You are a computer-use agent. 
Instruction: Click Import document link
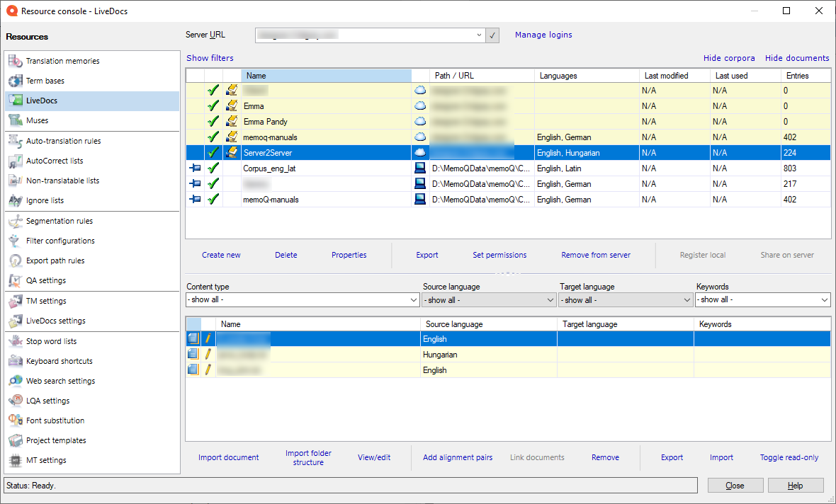click(x=229, y=458)
